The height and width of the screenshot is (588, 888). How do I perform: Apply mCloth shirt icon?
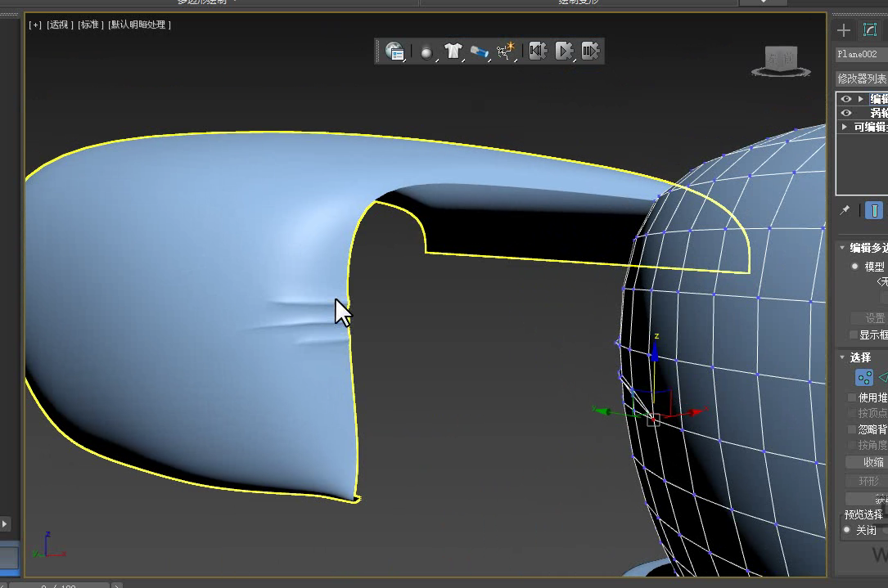pos(453,52)
